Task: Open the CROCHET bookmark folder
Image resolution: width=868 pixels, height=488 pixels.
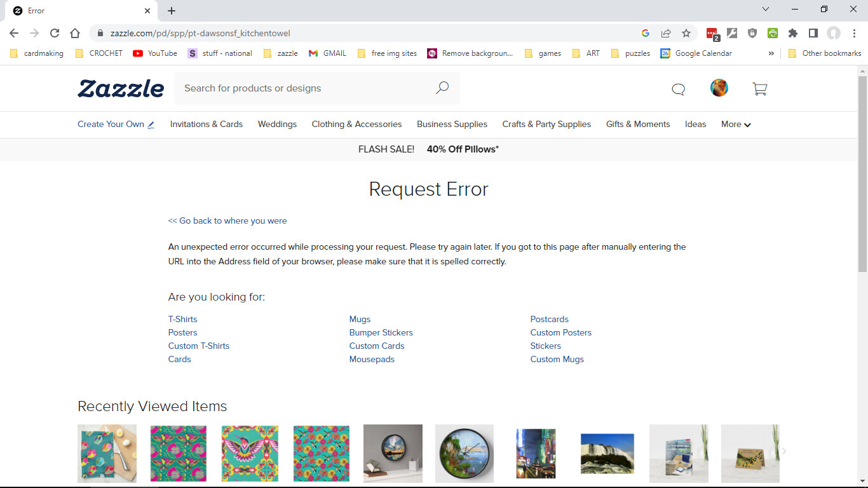Action: coord(98,53)
